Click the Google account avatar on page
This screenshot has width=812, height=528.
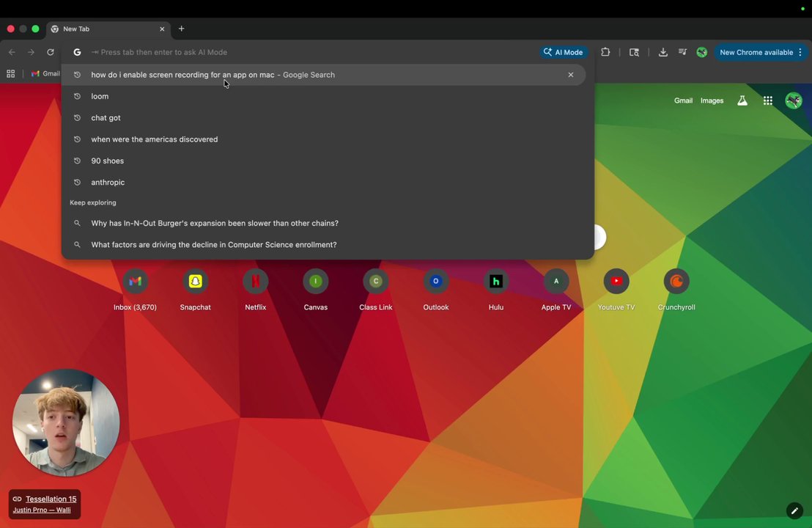pos(794,100)
